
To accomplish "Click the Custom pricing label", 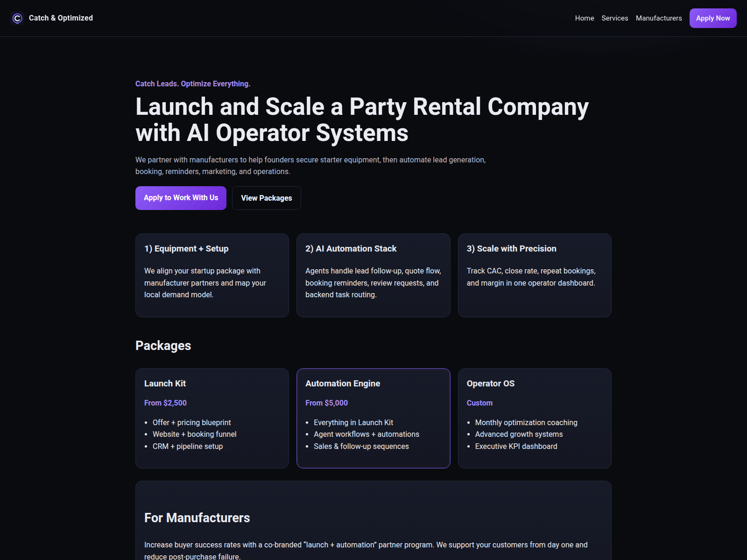I will (x=479, y=403).
